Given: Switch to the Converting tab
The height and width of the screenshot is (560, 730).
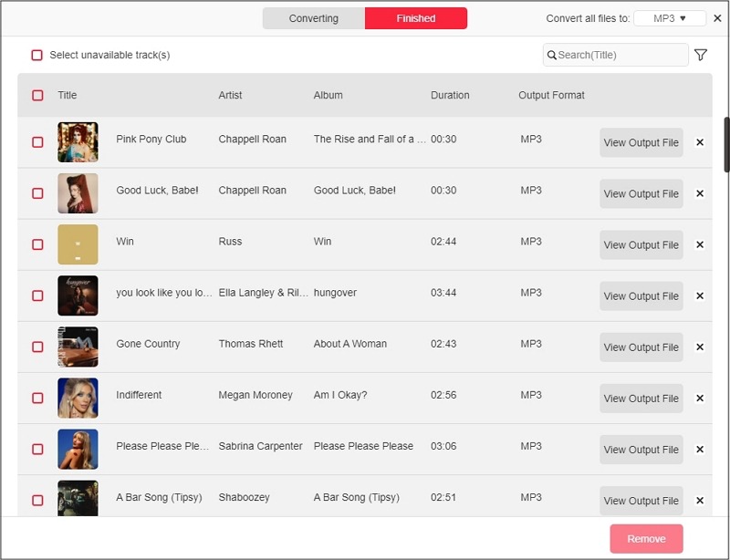Looking at the screenshot, I should 314,18.
